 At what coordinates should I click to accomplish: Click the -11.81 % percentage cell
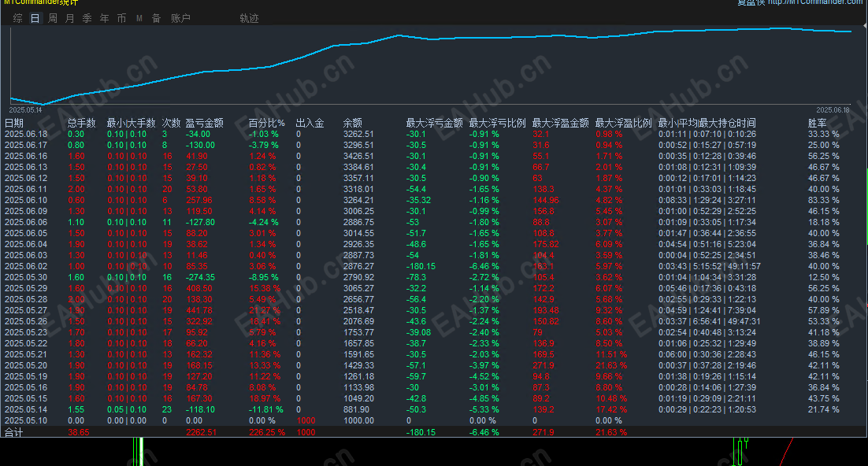(x=265, y=409)
